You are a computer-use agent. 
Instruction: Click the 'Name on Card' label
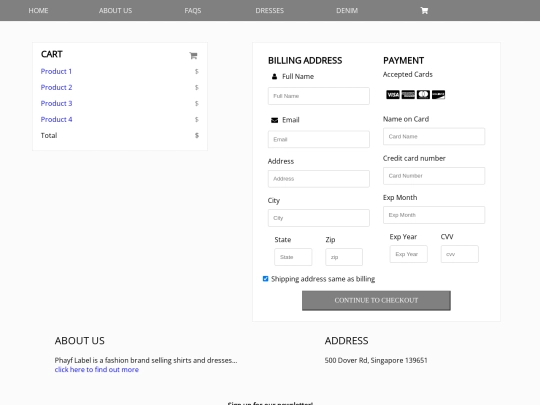coord(406,119)
